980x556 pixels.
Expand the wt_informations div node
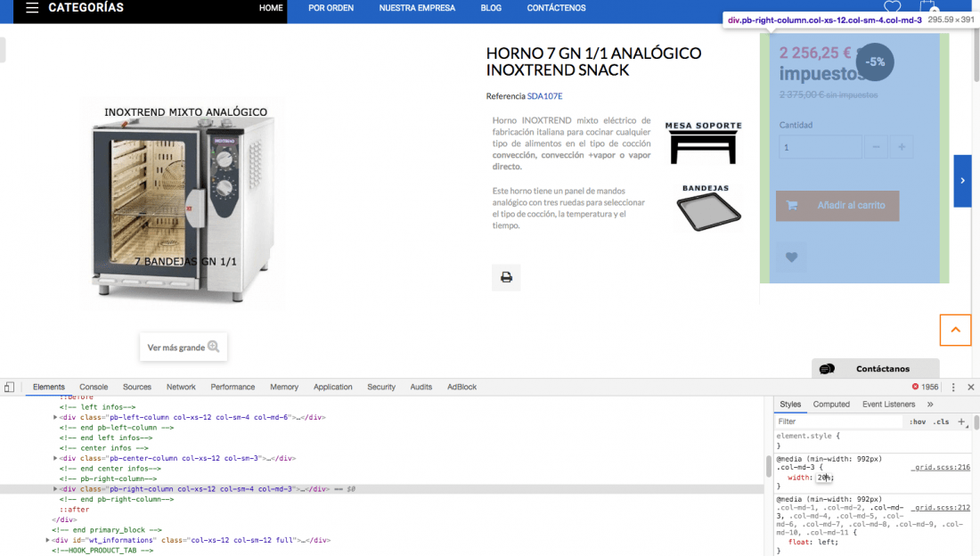tap(47, 540)
